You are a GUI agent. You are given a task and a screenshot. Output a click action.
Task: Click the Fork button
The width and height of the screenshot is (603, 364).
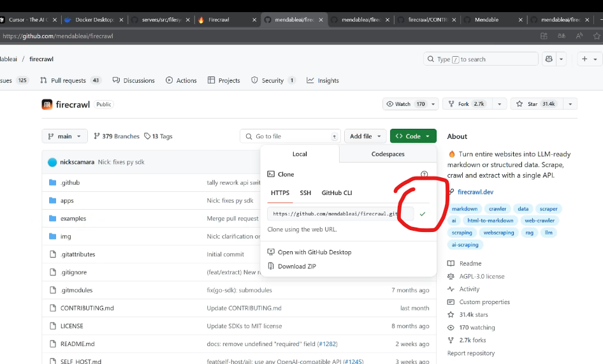[x=468, y=104]
